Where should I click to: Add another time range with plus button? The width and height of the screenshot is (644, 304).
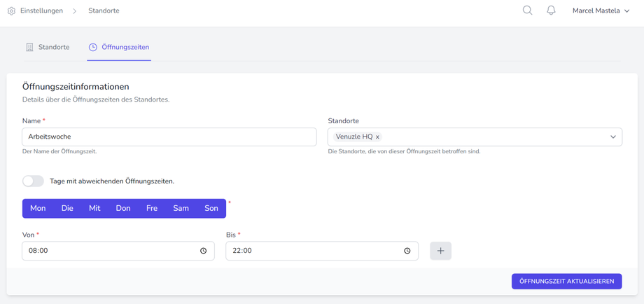[440, 251]
